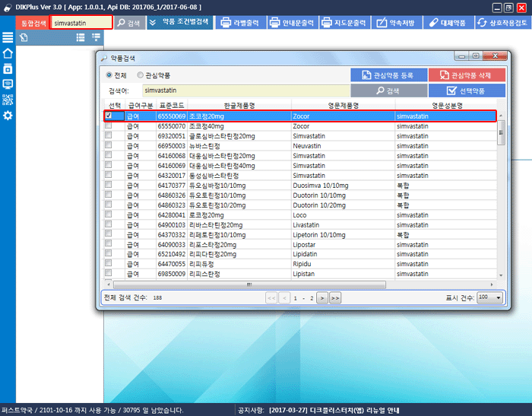Click the vertical scrollbar thumb of the results table
Image resolution: width=532 pixels, height=416 pixels.
(x=501, y=133)
